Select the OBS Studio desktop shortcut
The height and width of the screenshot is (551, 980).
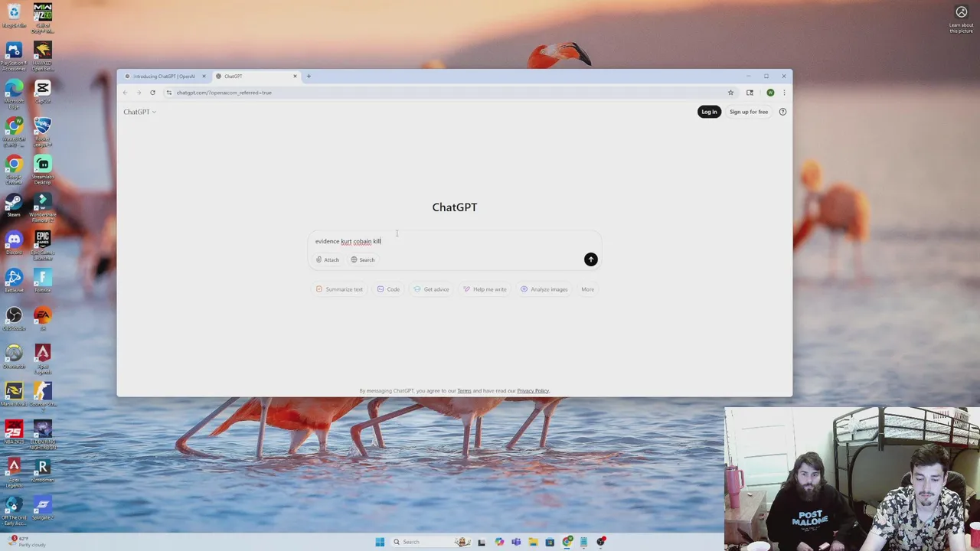tap(14, 319)
